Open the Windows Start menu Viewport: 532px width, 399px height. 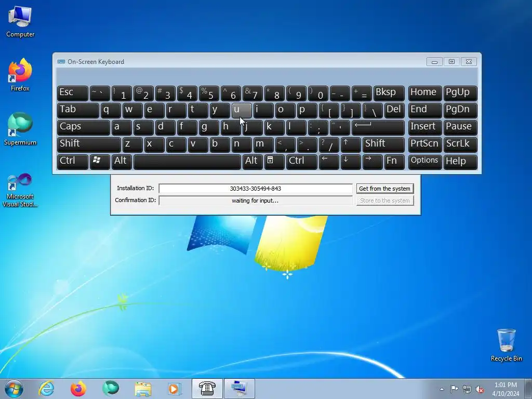(x=14, y=389)
